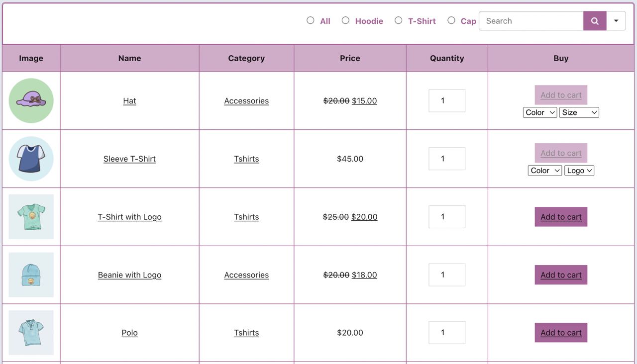The height and width of the screenshot is (364, 637).
Task: Choose the T-Shirt filter radio option
Action: (398, 20)
